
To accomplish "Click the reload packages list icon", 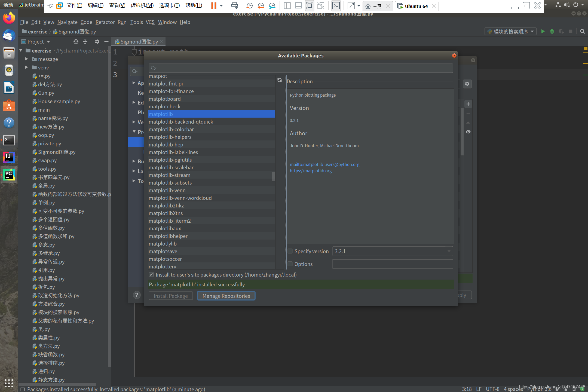I will [x=280, y=80].
